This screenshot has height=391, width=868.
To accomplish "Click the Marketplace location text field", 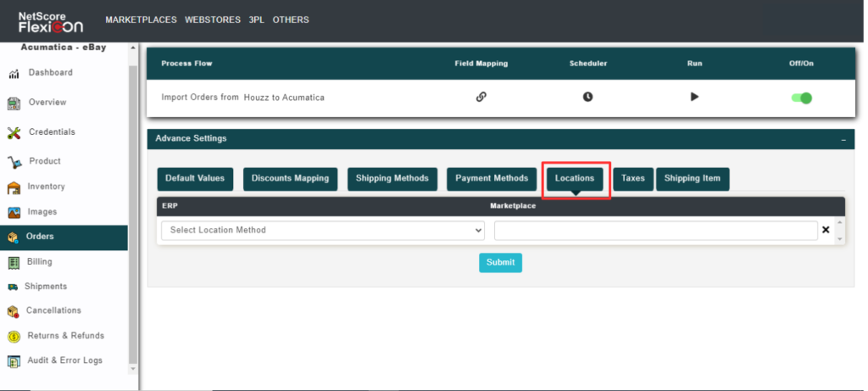I will [x=655, y=231].
